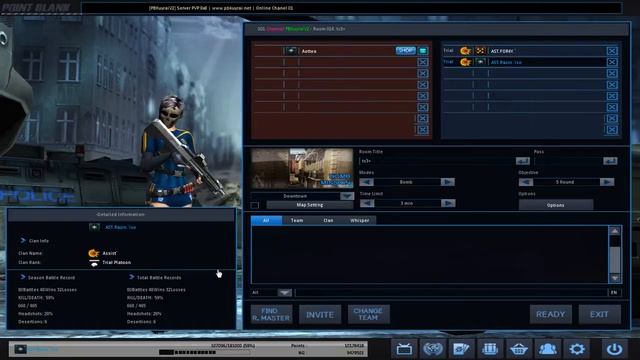The image size is (640, 360).
Task: Select the All chat tab
Action: [266, 220]
